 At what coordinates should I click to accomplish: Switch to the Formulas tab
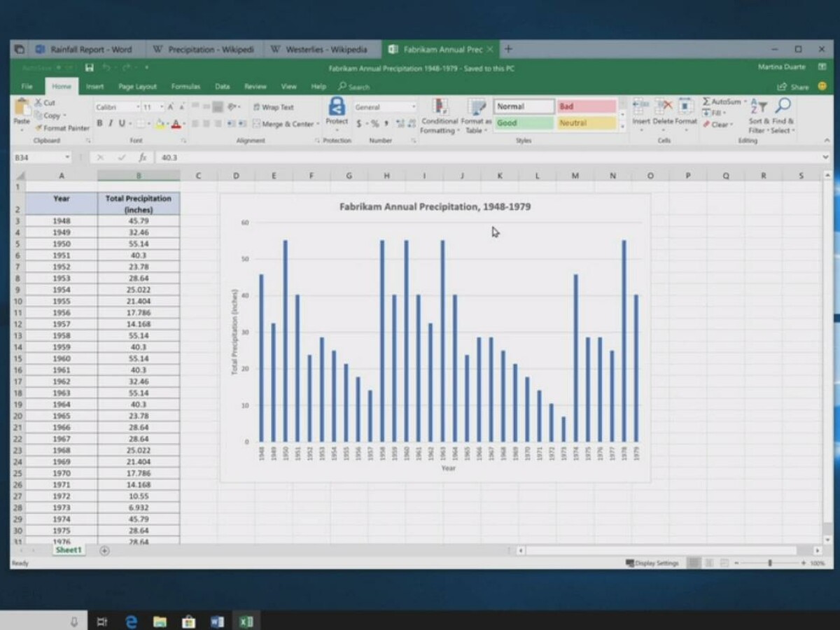(x=185, y=87)
